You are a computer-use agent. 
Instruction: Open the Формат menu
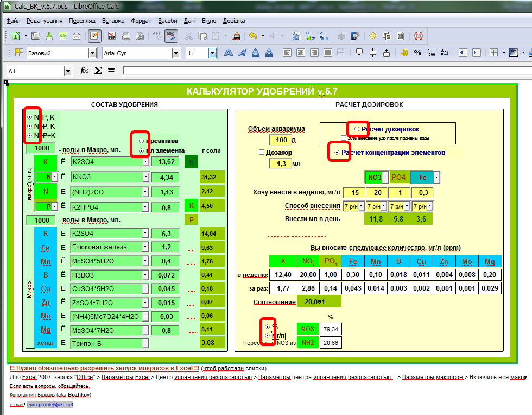[141, 21]
